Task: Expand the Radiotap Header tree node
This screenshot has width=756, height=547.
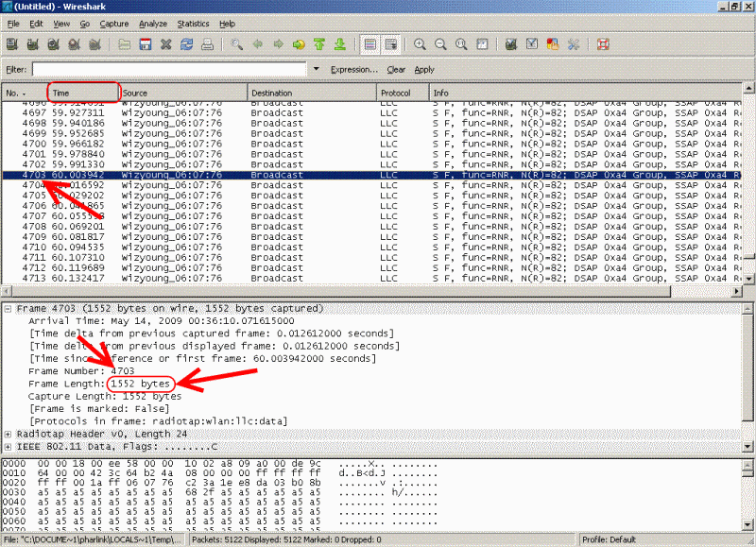Action: click(x=8, y=435)
